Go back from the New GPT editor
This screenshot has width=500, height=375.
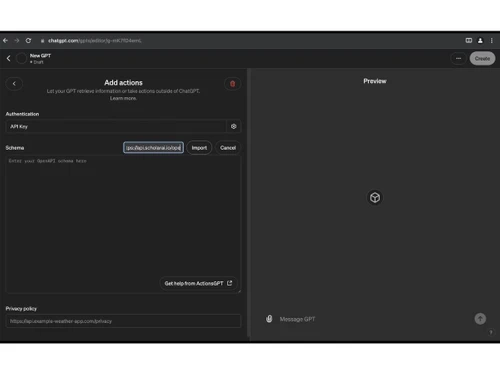(9, 58)
